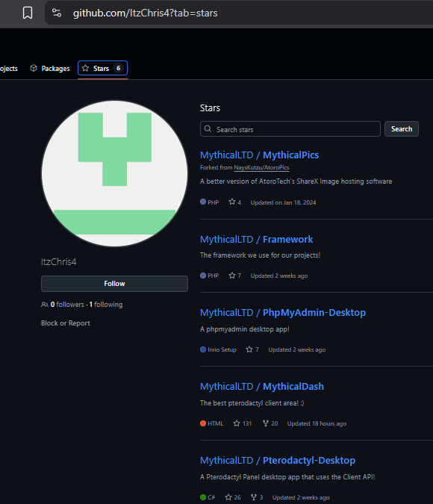
Task: Switch to the Packages tab
Action: pos(50,68)
